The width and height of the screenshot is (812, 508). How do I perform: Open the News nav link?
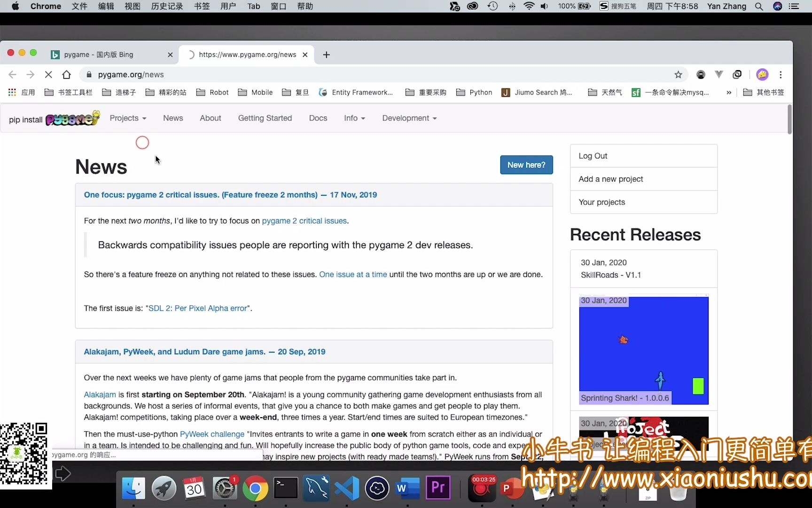tap(173, 118)
